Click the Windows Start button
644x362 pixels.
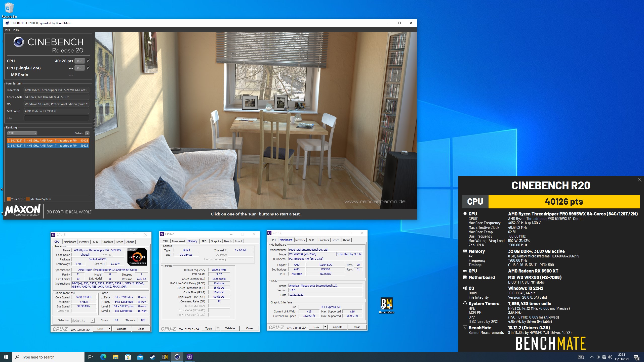click(x=6, y=357)
